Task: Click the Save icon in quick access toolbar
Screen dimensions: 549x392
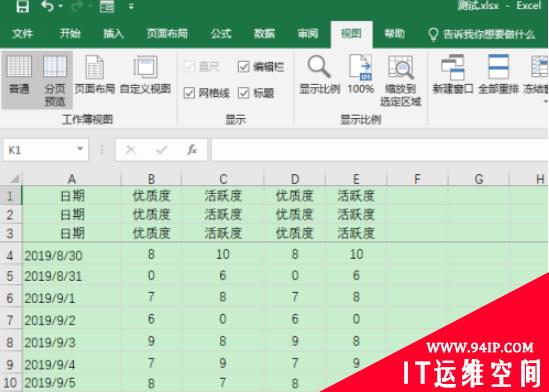Action: coord(22,6)
